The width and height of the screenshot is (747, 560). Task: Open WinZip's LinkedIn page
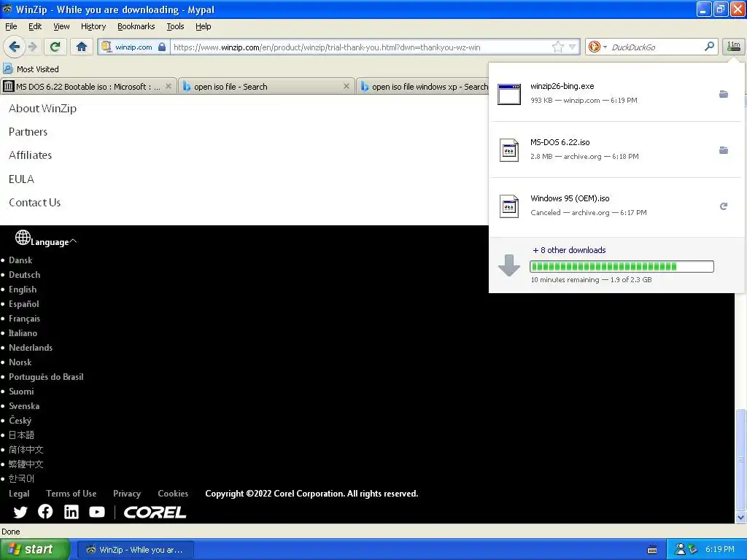click(x=71, y=512)
